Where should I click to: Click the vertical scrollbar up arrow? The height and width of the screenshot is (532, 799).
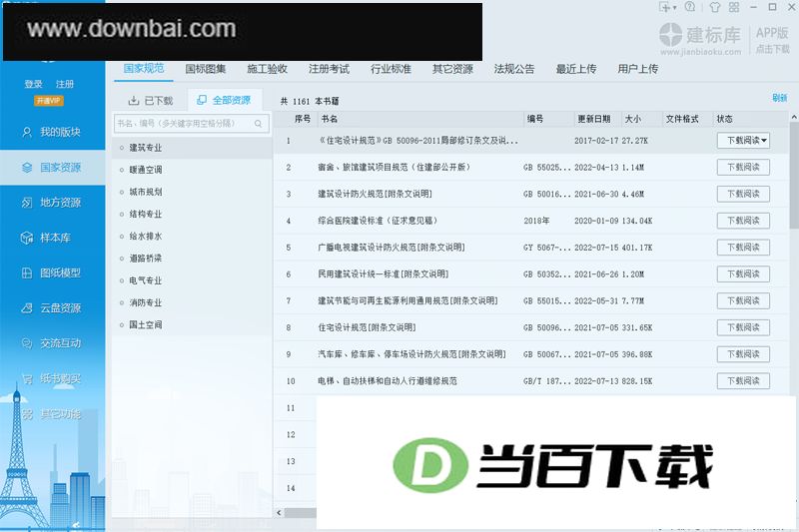pyautogui.click(x=794, y=117)
